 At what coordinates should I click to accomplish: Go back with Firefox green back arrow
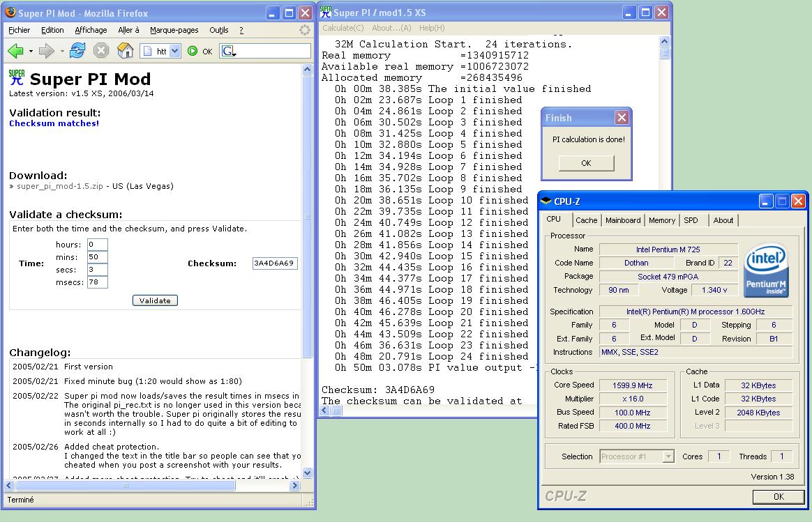tap(15, 51)
